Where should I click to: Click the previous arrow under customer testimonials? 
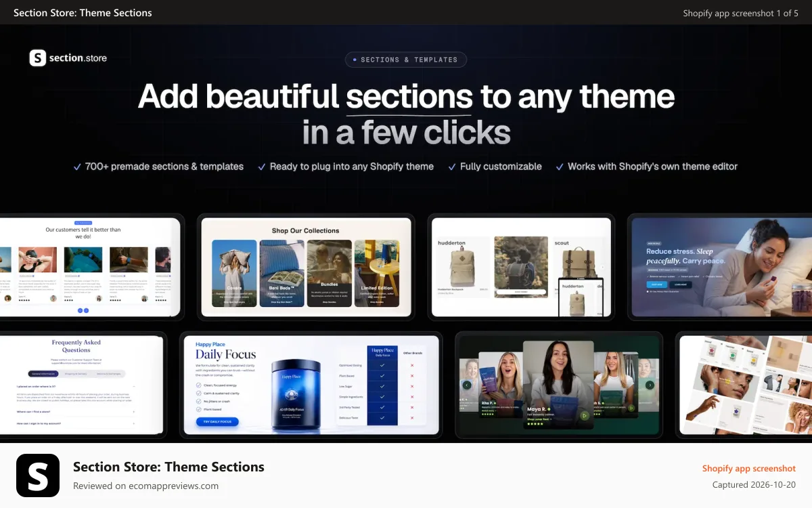point(80,310)
